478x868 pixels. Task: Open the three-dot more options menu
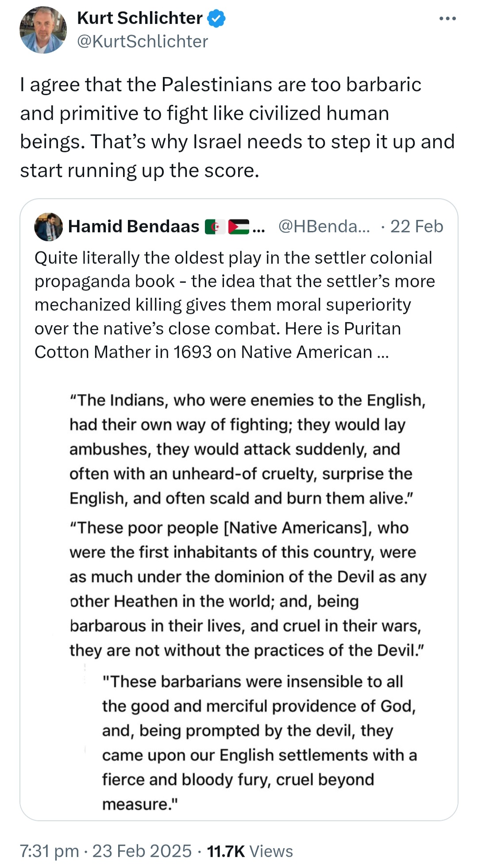pyautogui.click(x=447, y=19)
